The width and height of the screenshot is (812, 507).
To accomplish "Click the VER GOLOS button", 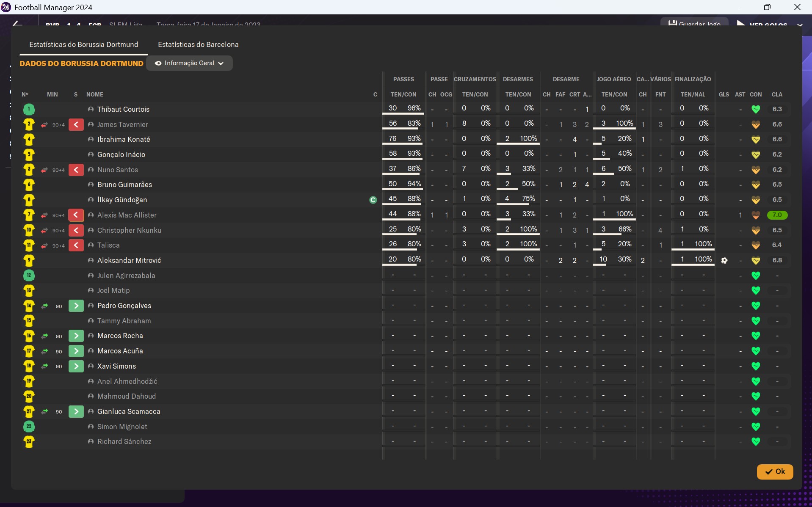I will point(763,24).
